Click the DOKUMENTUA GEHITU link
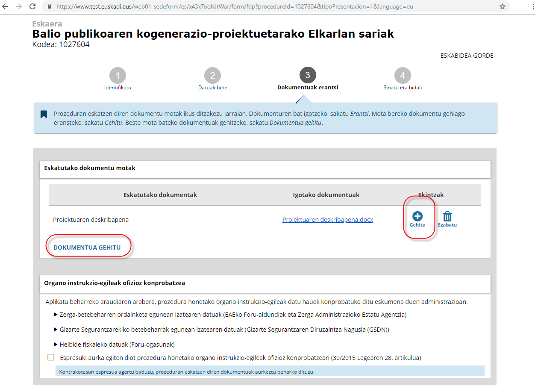535x392 pixels. [x=87, y=248]
